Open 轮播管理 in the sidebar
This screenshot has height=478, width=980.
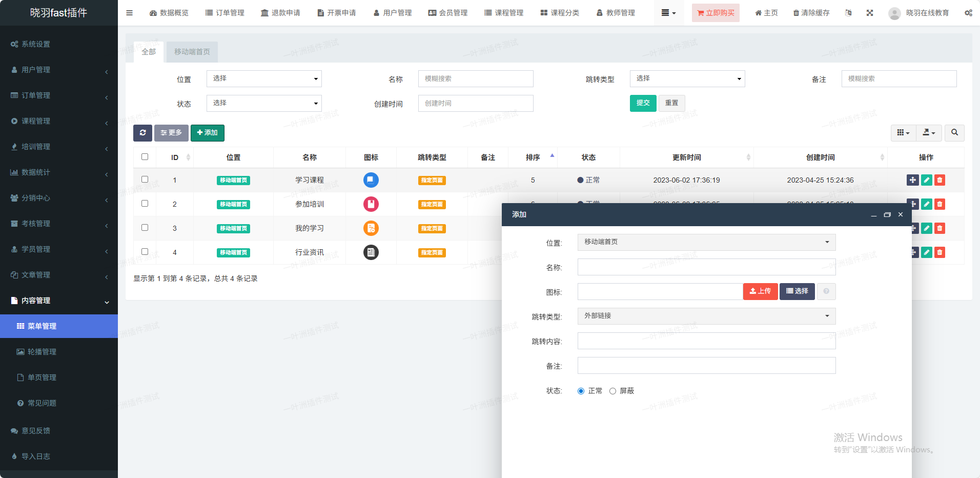(42, 352)
